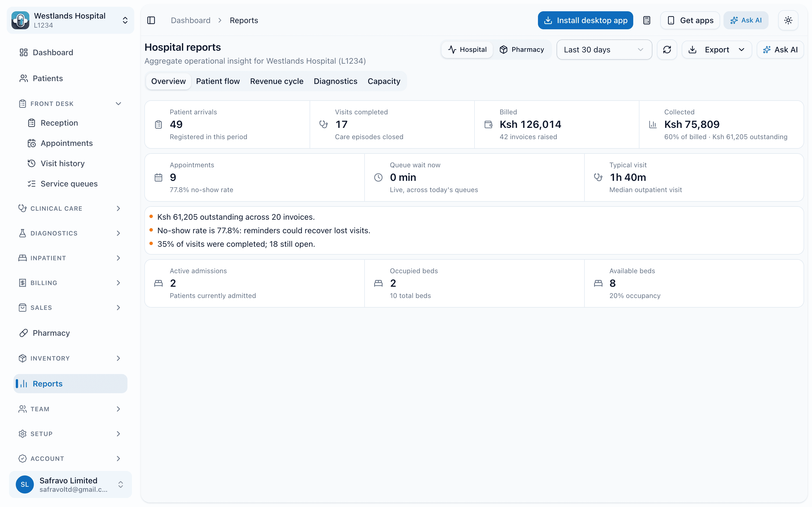Expand the Clinical Care section
Image resolution: width=812 pixels, height=507 pixels.
[x=70, y=208]
